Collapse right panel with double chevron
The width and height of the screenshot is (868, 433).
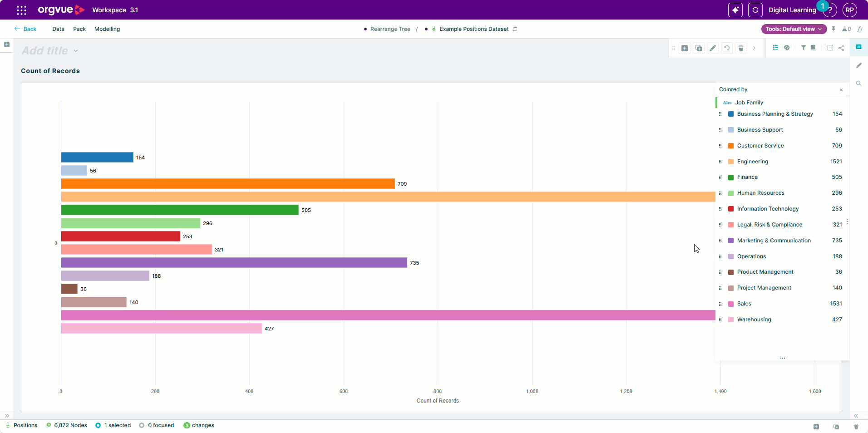856,416
